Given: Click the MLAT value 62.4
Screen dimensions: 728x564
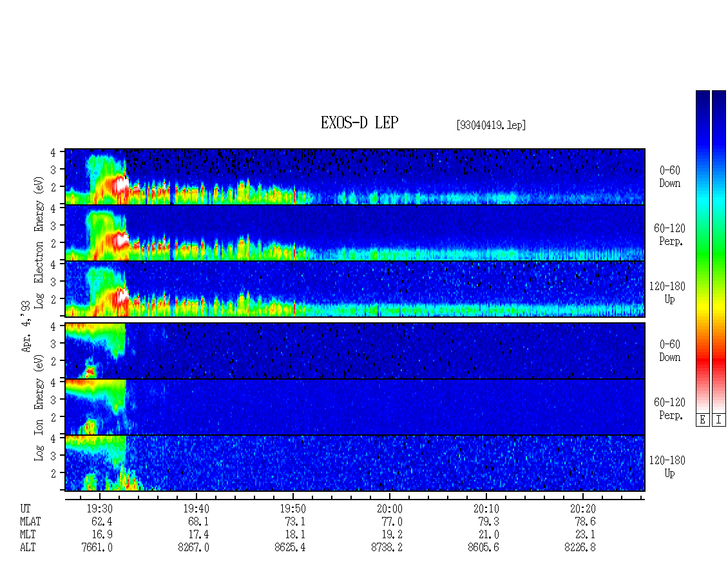Looking at the screenshot, I should click(102, 521).
